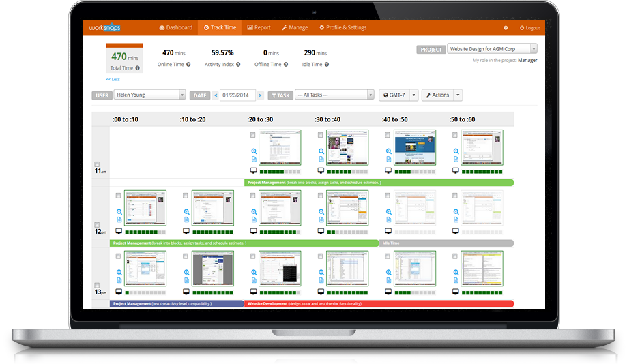627x364 pixels.
Task: Open the Dashboard tab
Action: coord(175,28)
